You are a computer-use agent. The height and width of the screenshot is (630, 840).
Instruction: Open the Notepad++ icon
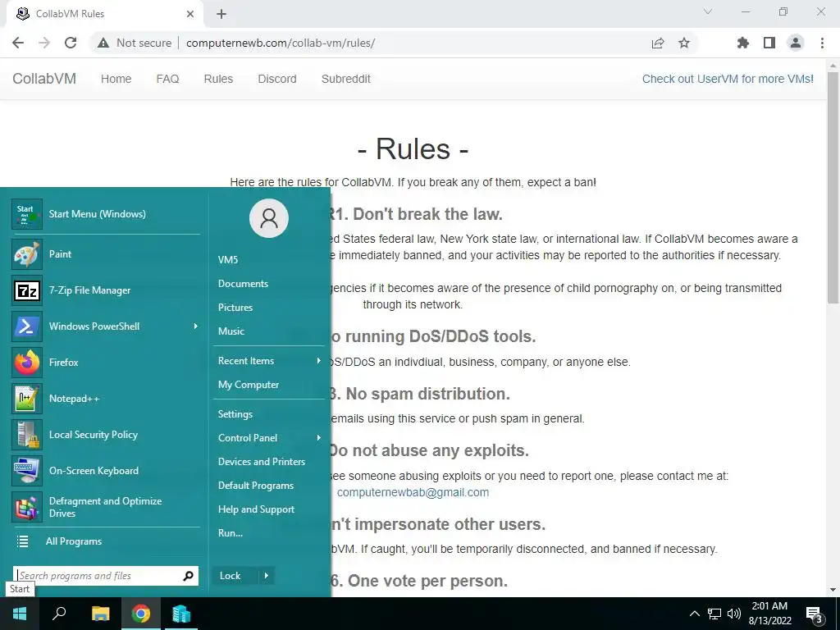[27, 399]
